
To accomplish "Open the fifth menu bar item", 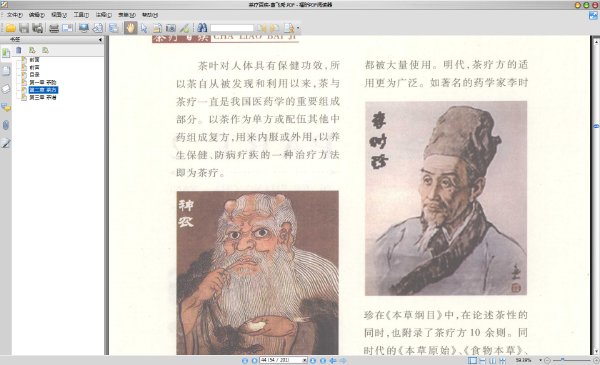I will (x=104, y=15).
